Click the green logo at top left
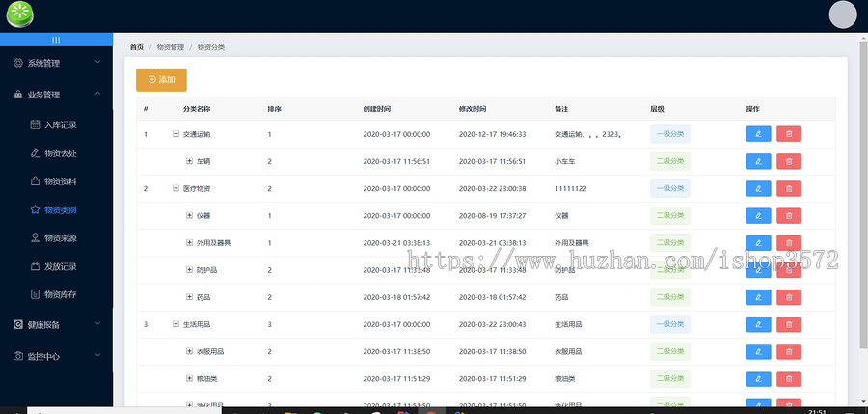This screenshot has height=414, width=868. click(20, 14)
